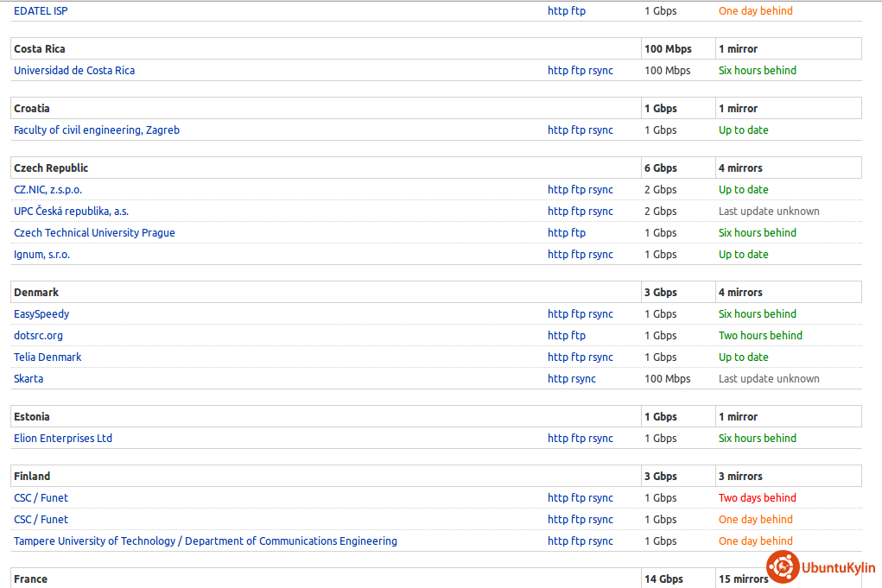
Task: Select the Skarta mirror link
Action: click(29, 379)
